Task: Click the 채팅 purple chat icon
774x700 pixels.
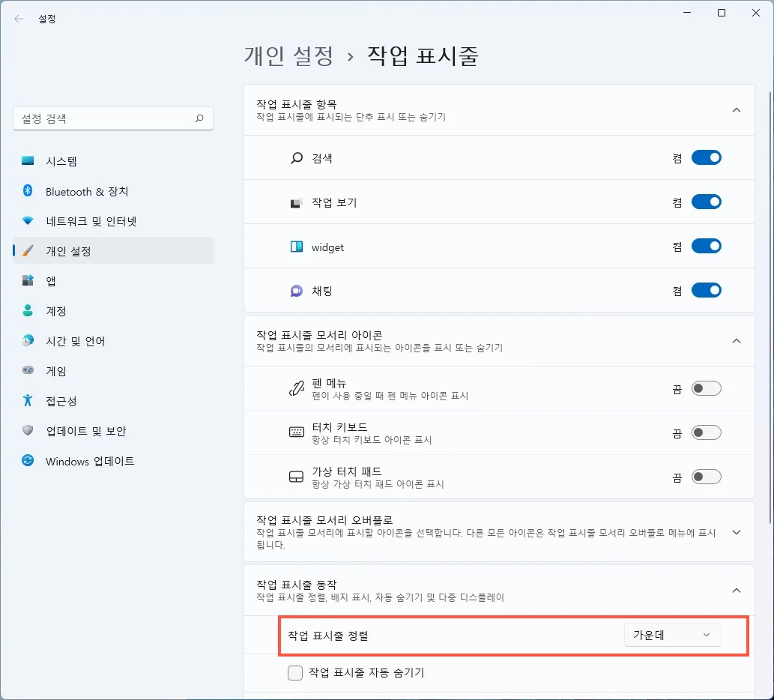Action: click(296, 291)
